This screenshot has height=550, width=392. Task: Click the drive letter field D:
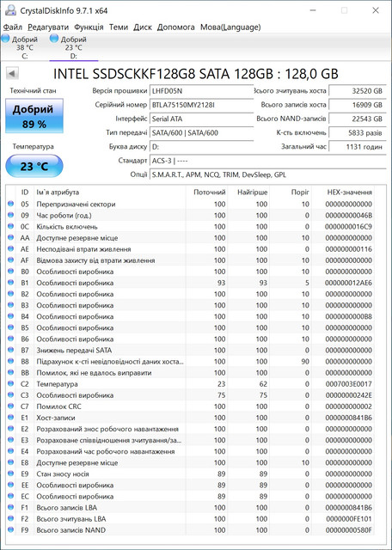[x=201, y=147]
